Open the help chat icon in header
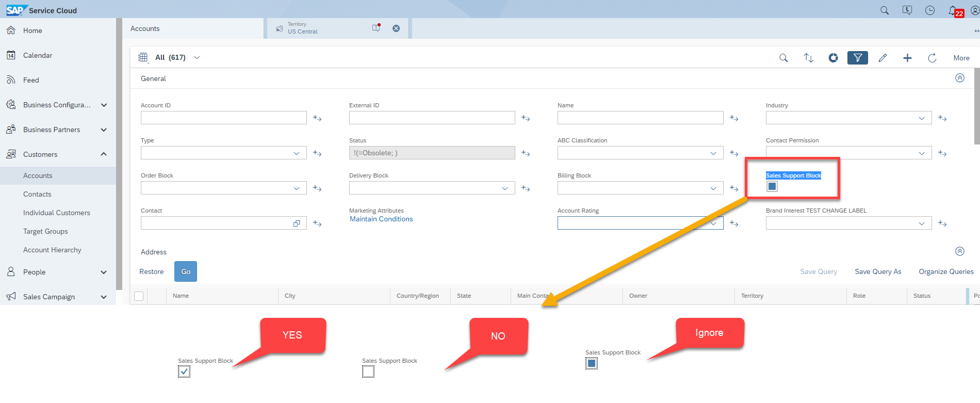Viewport: 980px width, 403px height. (x=907, y=10)
